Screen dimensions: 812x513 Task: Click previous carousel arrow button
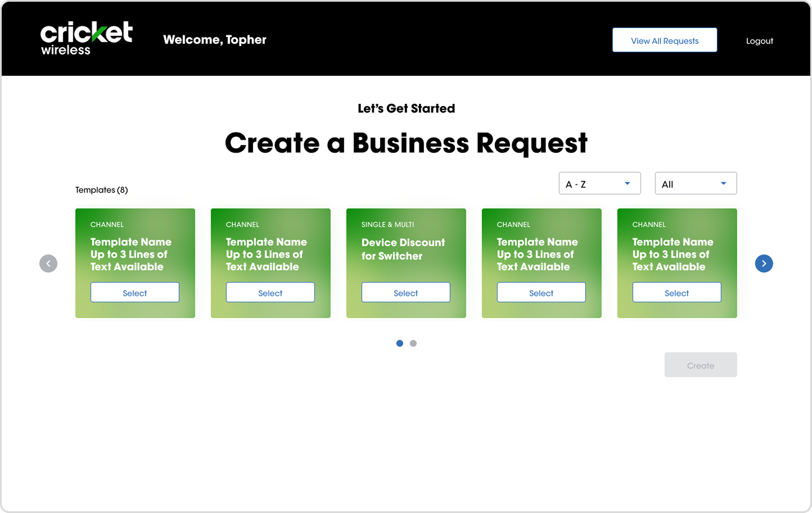(x=48, y=263)
